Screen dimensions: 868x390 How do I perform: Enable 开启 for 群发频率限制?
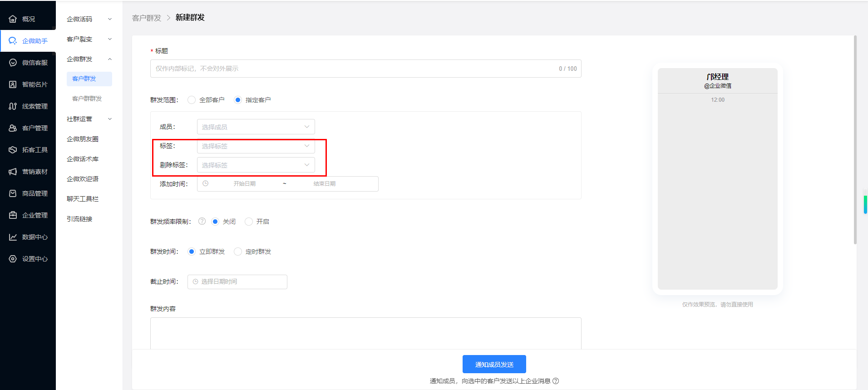click(249, 222)
